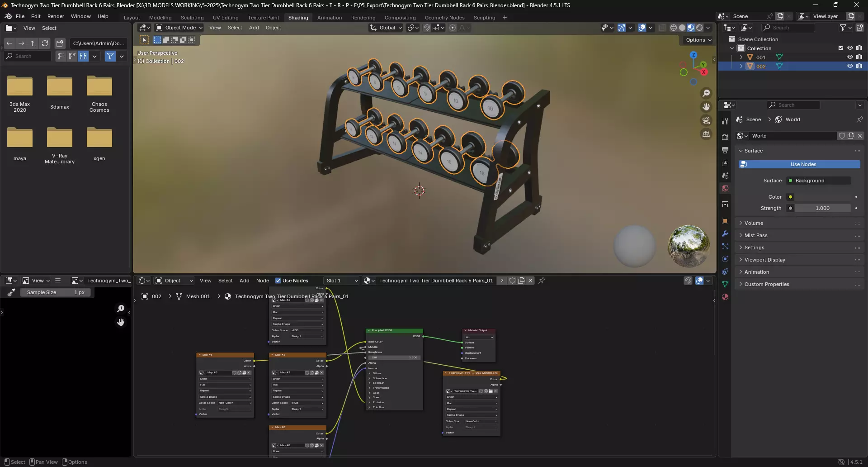Open the Object Mode dropdown

pyautogui.click(x=179, y=28)
